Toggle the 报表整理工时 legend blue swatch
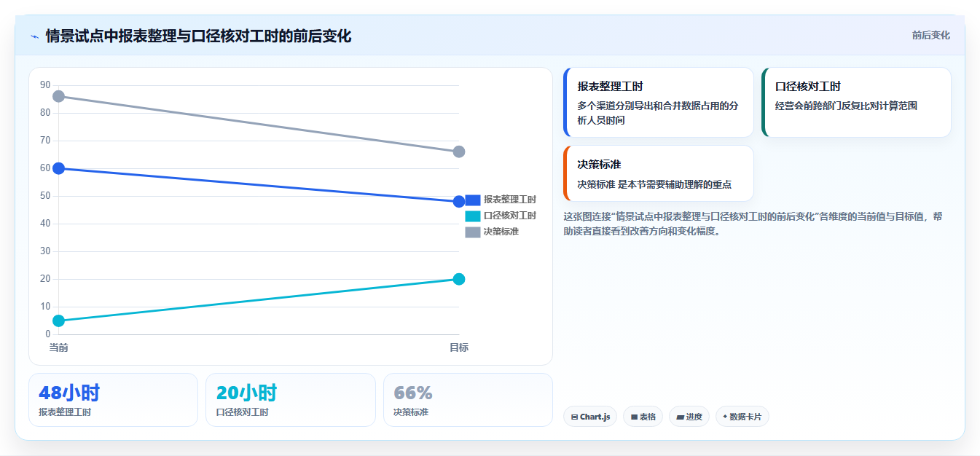 tap(473, 200)
